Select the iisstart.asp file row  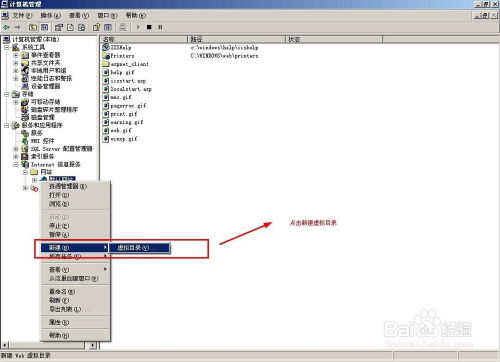point(124,81)
